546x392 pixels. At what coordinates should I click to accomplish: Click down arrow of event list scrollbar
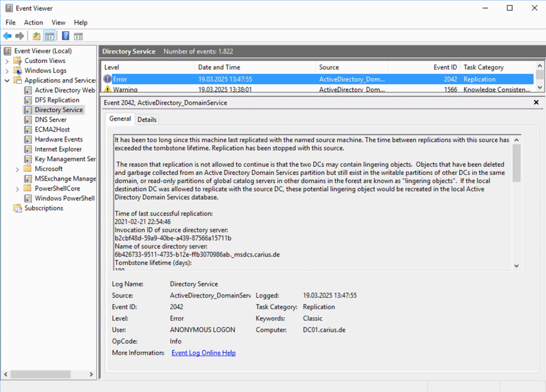(x=540, y=87)
